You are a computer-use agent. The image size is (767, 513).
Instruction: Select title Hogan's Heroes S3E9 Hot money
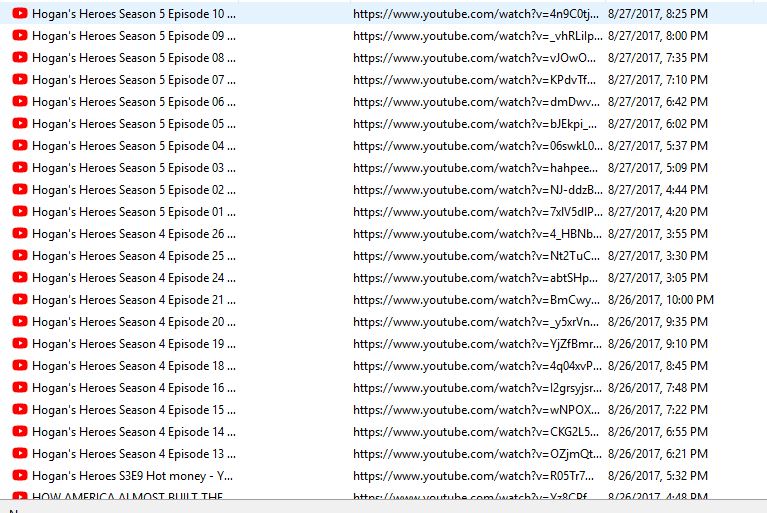[x=132, y=476]
